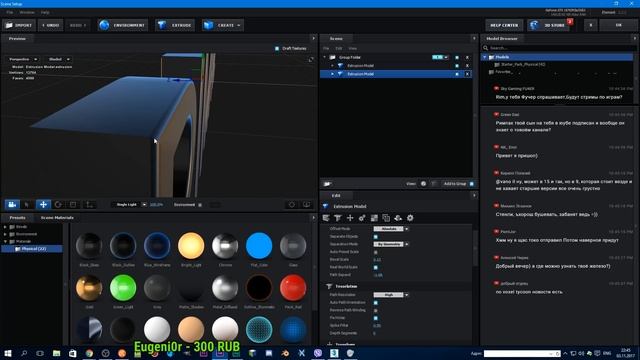Open Chrome from the Windows taskbar
Screen dimensions: 640x360
tap(89, 353)
